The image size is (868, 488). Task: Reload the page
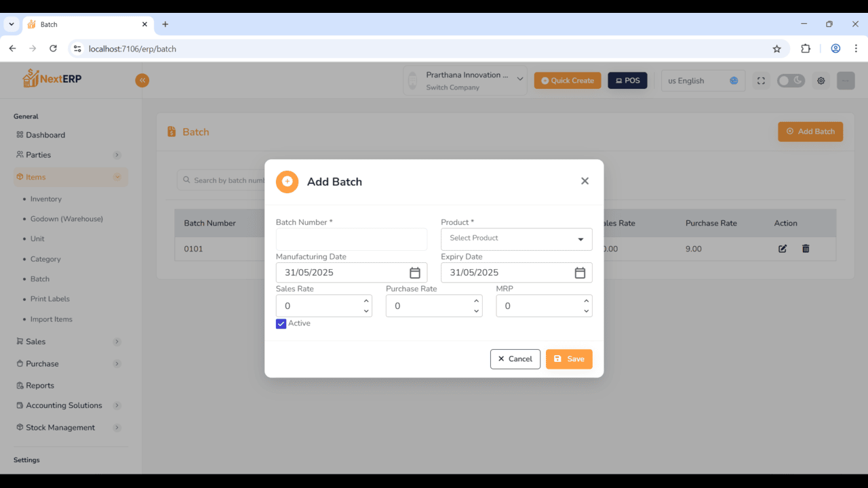[53, 49]
